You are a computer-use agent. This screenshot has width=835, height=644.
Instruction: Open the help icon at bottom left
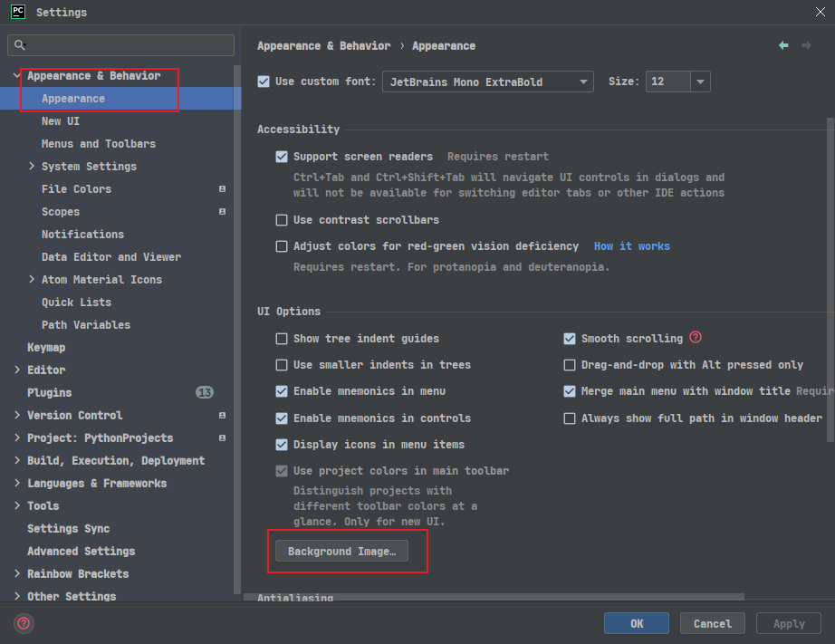click(24, 623)
